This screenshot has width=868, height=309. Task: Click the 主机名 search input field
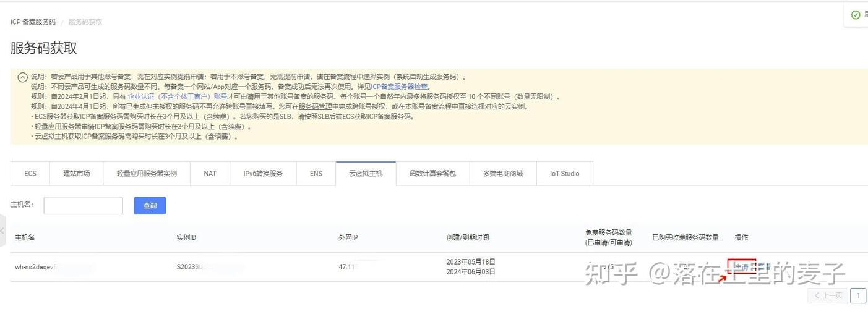[x=83, y=205]
